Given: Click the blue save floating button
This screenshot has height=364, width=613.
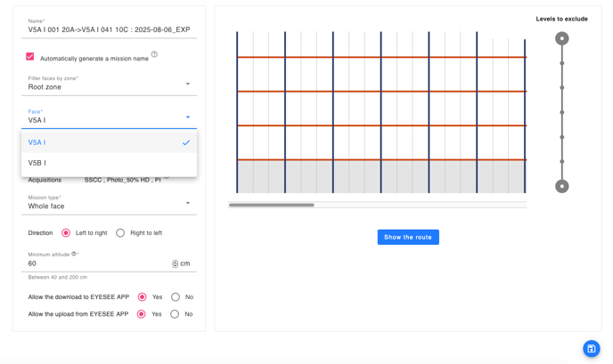Looking at the screenshot, I should (x=591, y=349).
